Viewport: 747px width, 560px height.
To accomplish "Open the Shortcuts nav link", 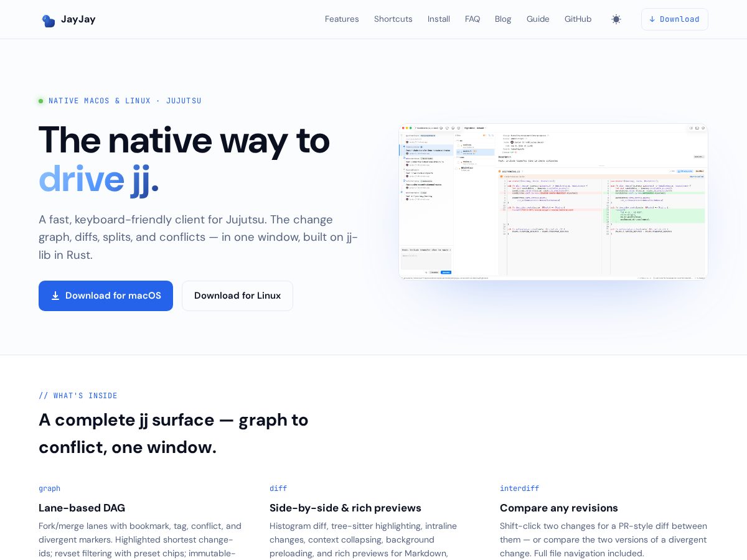I will click(x=393, y=19).
